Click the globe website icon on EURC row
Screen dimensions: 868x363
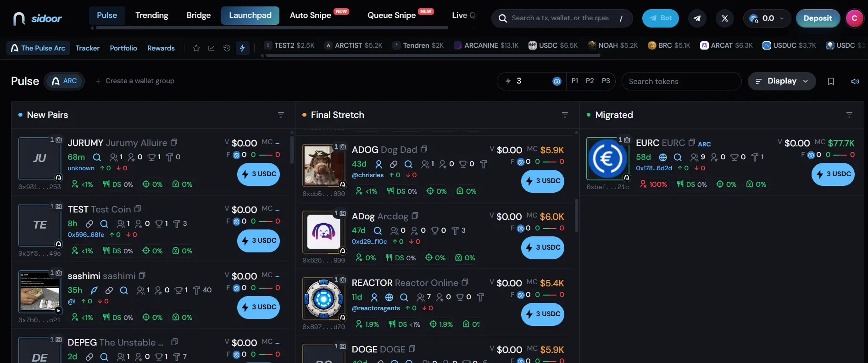(x=663, y=157)
